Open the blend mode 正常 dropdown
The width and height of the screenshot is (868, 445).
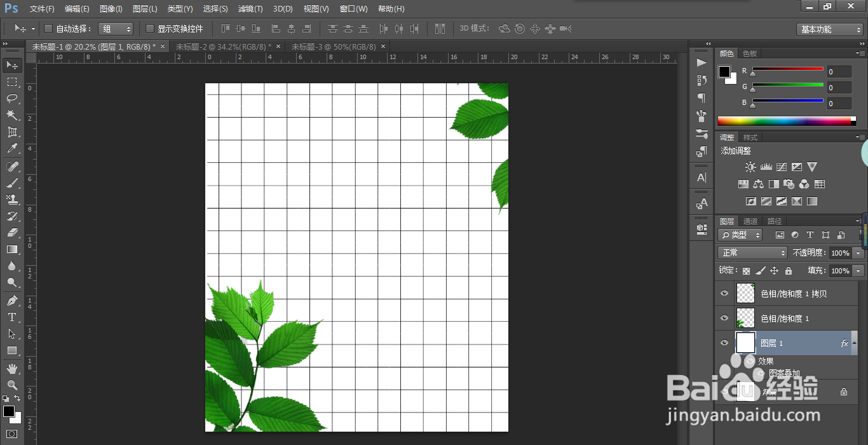[752, 253]
